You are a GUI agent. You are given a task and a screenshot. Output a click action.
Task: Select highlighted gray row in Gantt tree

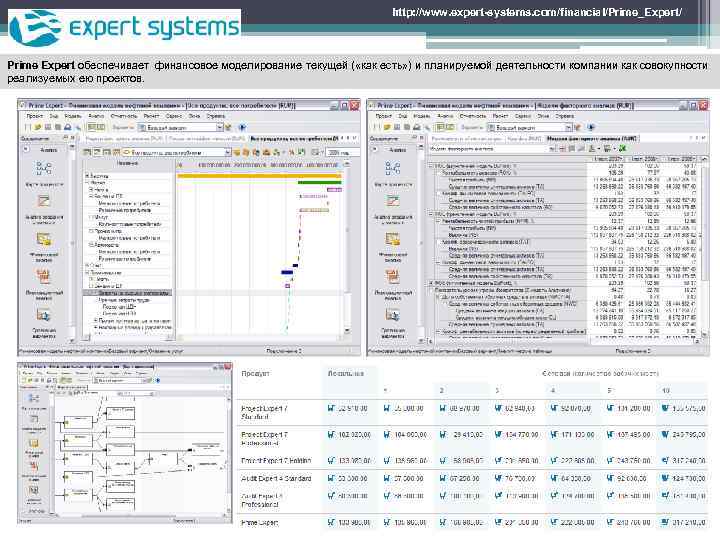pyautogui.click(x=128, y=292)
